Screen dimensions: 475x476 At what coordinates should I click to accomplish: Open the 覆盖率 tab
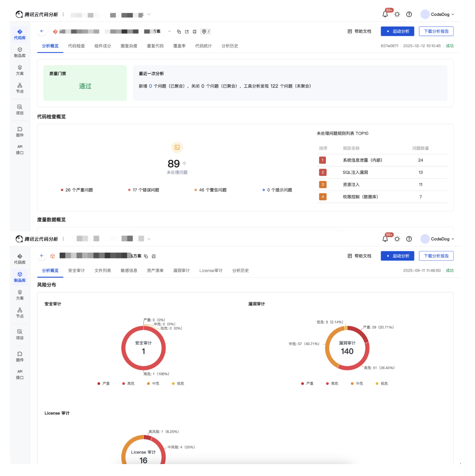[179, 46]
